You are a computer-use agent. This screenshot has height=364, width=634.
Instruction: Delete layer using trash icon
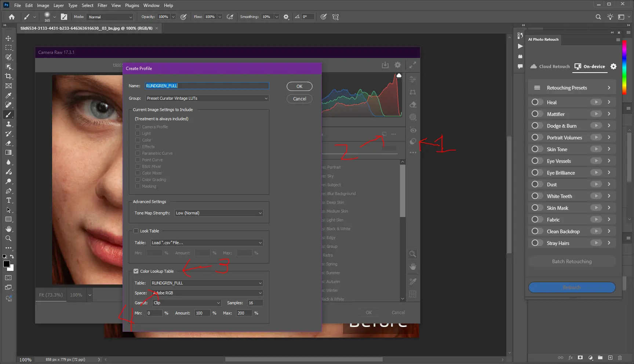620,358
